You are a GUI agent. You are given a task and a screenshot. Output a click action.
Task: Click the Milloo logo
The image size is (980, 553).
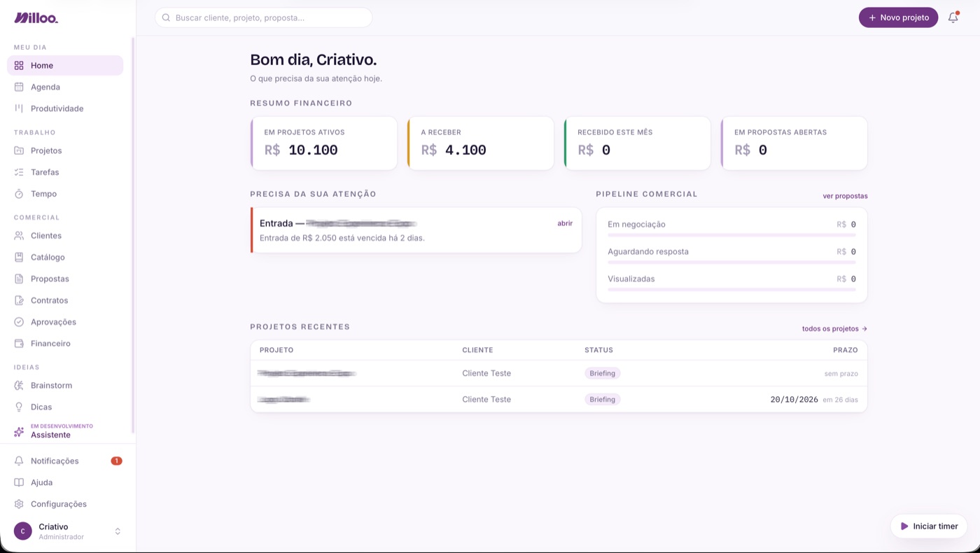click(36, 17)
